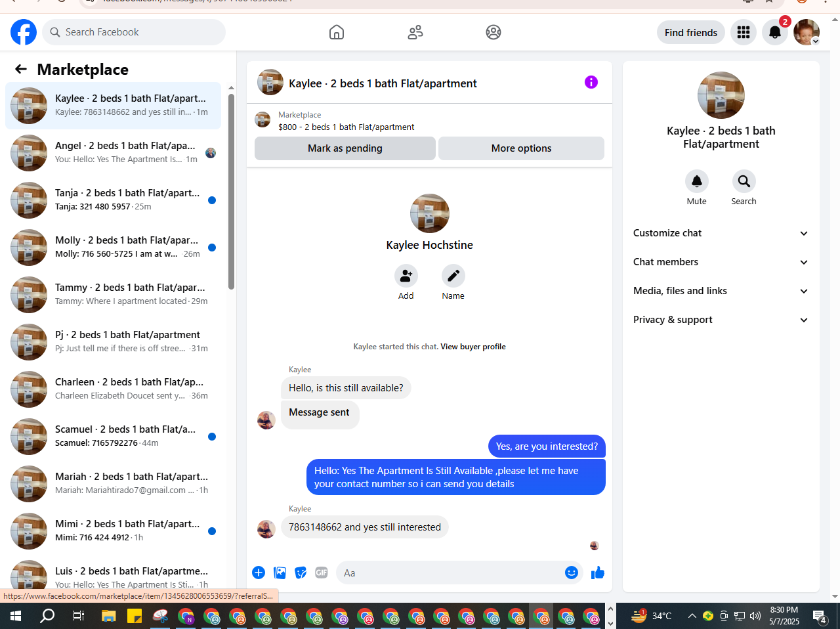Open the Groups icon in top navigation
Screen dimensions: 840x629
(493, 32)
